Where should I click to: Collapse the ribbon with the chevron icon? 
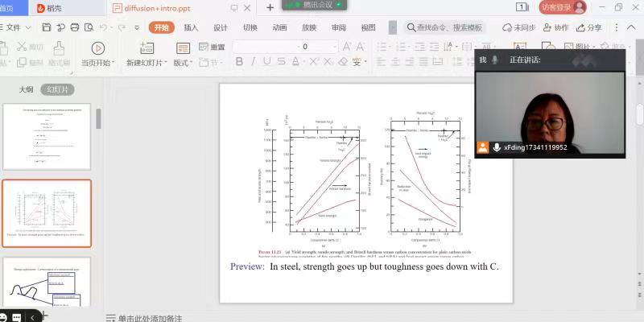point(631,27)
